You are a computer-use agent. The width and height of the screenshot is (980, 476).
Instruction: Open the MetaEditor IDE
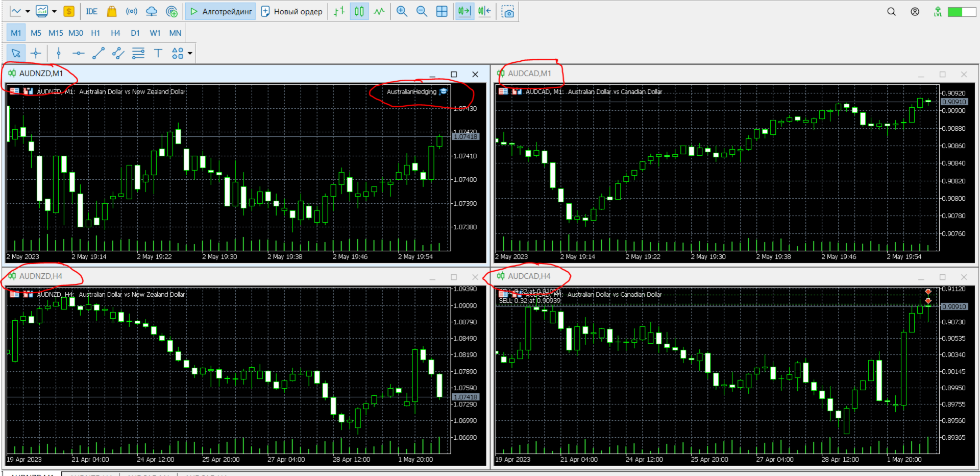coord(92,12)
